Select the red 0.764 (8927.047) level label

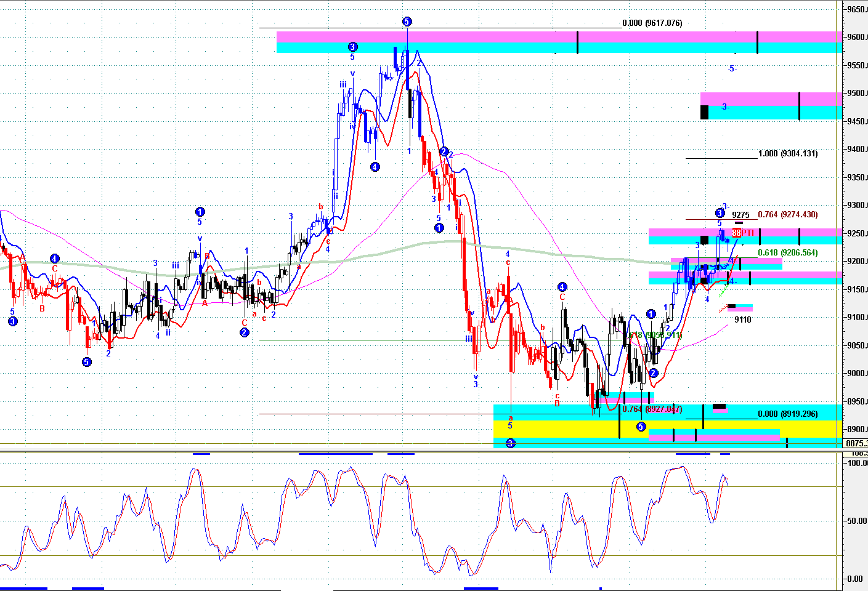[x=652, y=409]
